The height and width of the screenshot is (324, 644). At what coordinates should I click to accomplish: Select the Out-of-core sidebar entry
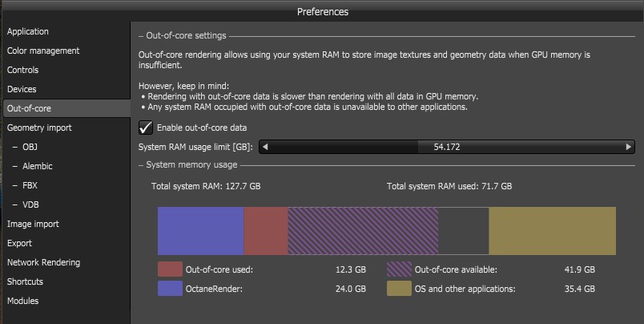pos(28,108)
